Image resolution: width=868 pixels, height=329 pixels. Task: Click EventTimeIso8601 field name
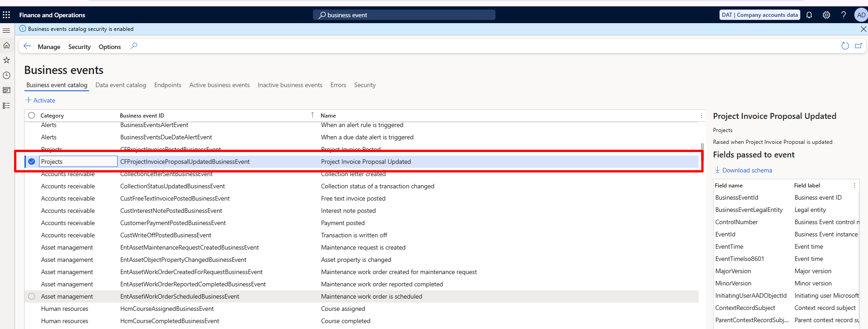(740, 259)
